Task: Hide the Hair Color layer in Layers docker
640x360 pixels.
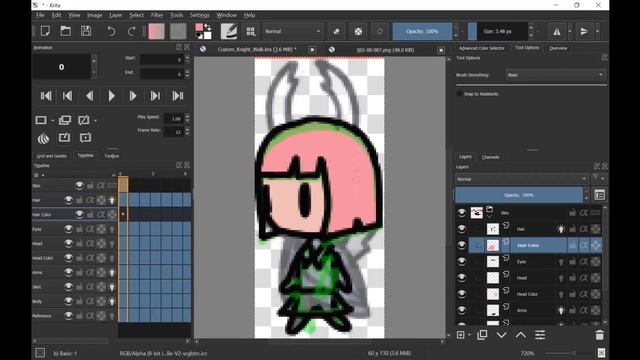Action: [462, 245]
